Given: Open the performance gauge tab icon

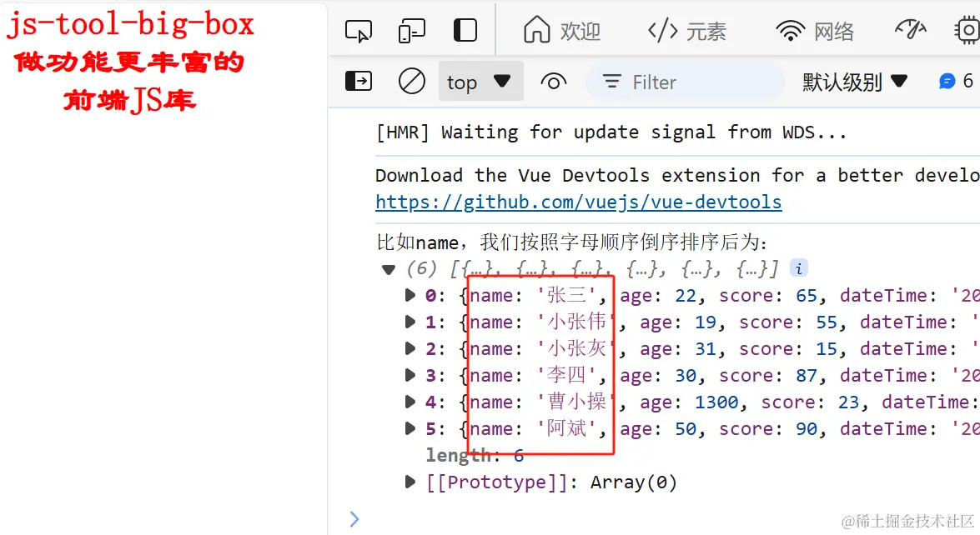Looking at the screenshot, I should pos(911,29).
